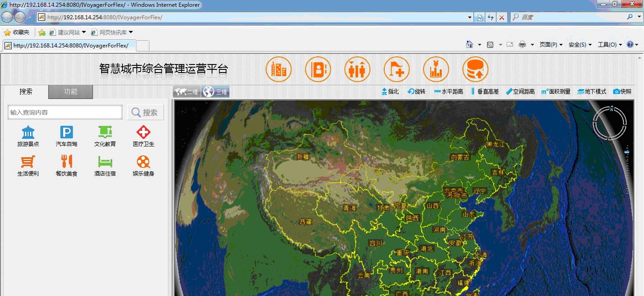Click the orange people population icon
Image resolution: width=644 pixels, height=296 pixels.
357,69
